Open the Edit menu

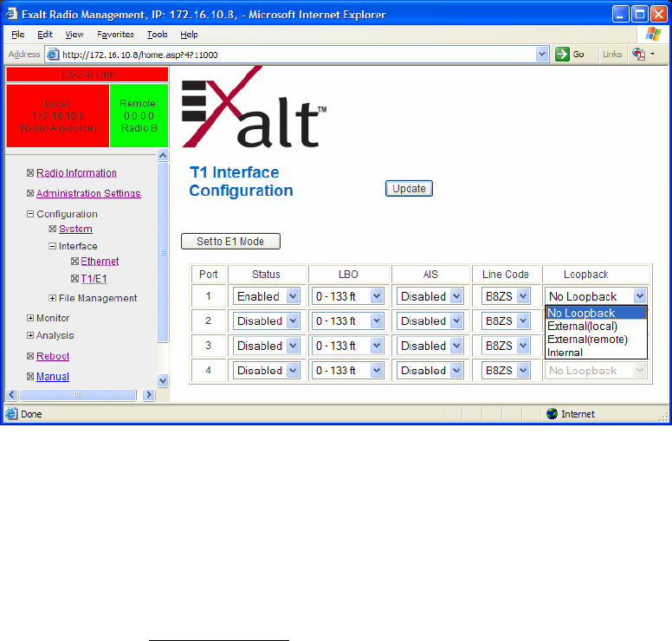(x=45, y=35)
